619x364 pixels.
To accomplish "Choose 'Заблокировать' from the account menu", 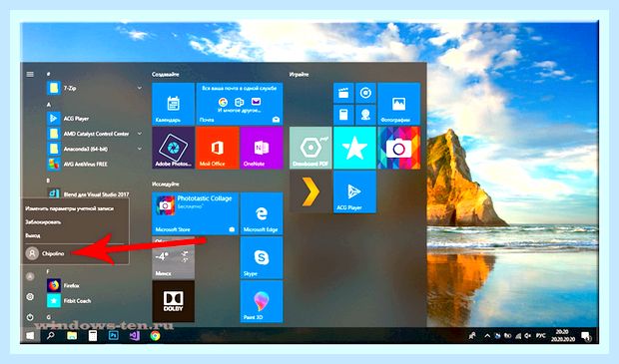I will (43, 222).
